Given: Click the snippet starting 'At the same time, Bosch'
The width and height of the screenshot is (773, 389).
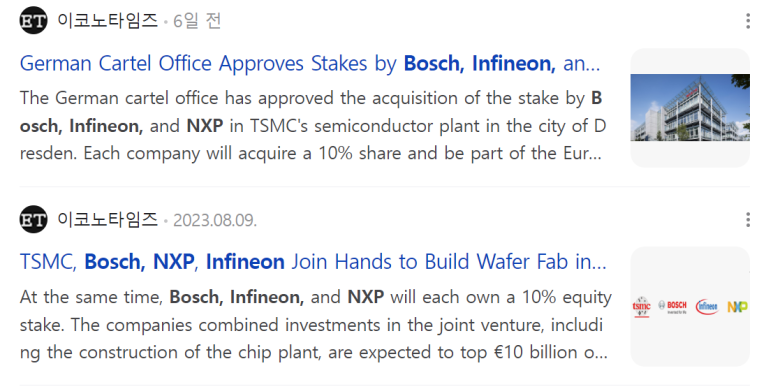Looking at the screenshot, I should coord(316,324).
